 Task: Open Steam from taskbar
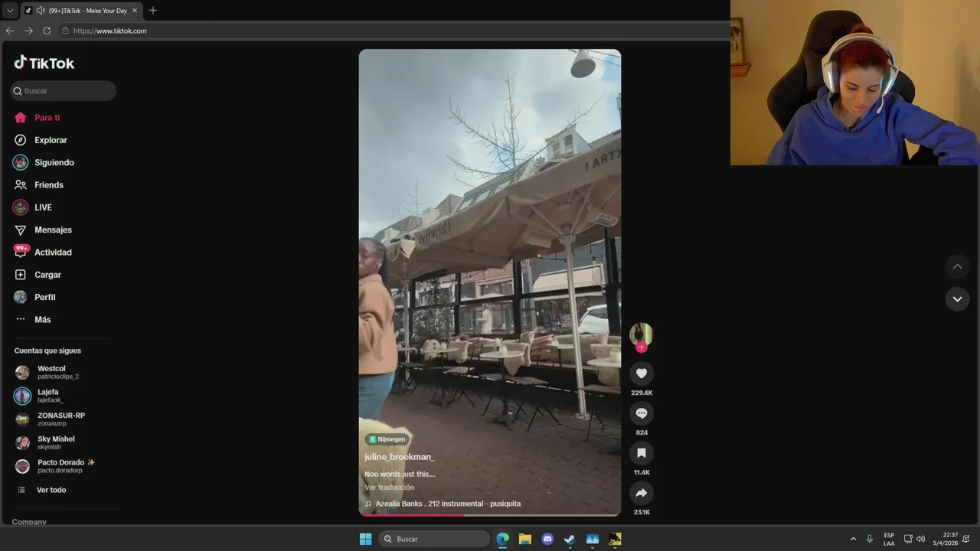pos(570,539)
